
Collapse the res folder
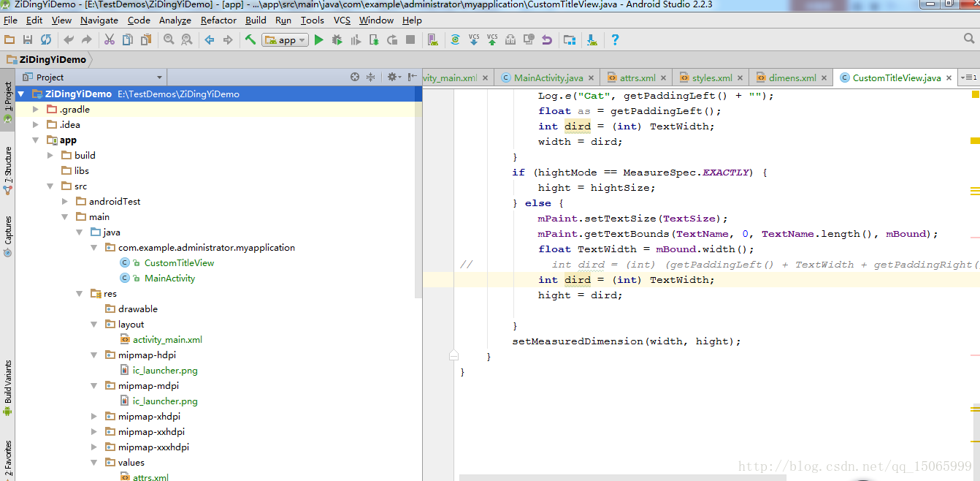tap(79, 293)
